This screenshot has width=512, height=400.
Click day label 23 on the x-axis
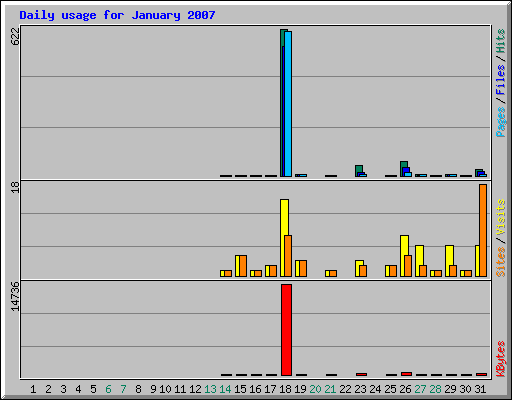pos(360,389)
